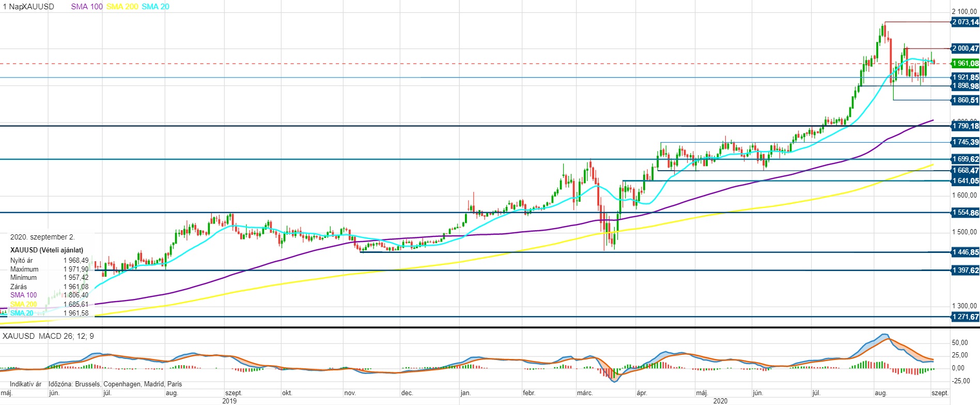This screenshot has width=980, height=405.
Task: Click the 2020 year label on time axis
Action: click(720, 401)
